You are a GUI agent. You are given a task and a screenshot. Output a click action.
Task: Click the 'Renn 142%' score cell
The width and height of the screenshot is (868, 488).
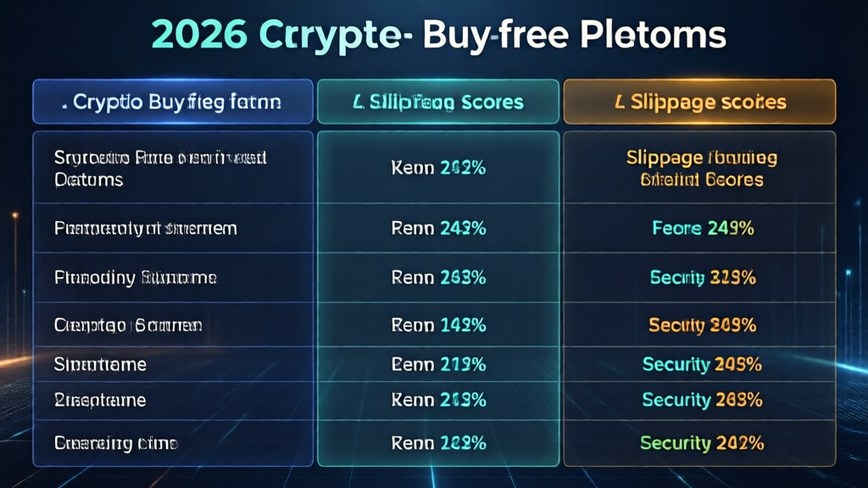click(x=438, y=324)
